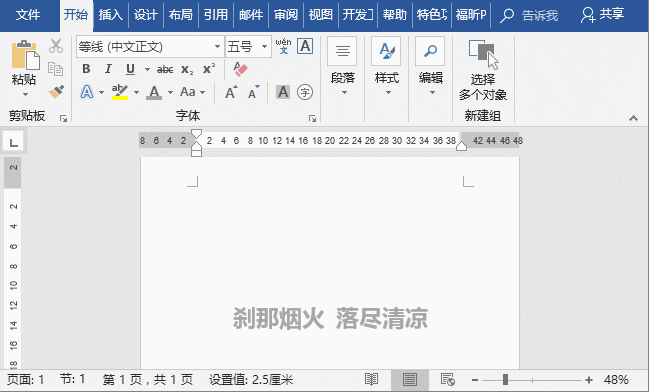Switch to the 设计 tab
The width and height of the screenshot is (649, 392).
pos(146,15)
